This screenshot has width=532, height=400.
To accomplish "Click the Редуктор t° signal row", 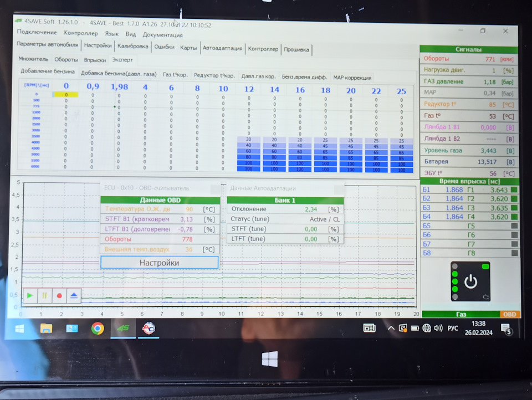I will click(x=469, y=105).
